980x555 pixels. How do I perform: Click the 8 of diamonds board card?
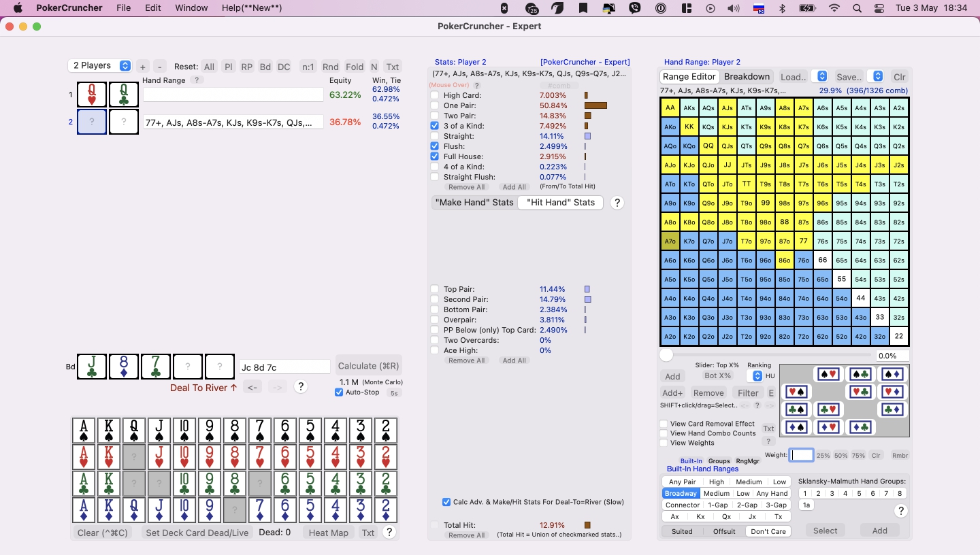pyautogui.click(x=124, y=366)
